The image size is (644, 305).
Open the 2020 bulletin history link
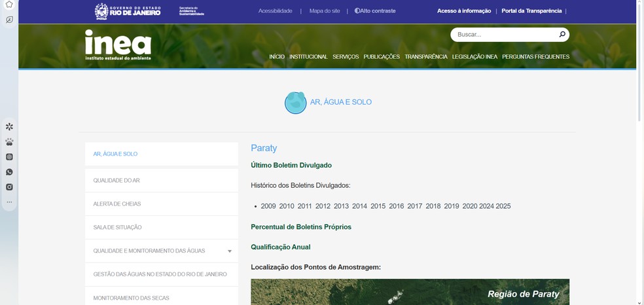470,206
